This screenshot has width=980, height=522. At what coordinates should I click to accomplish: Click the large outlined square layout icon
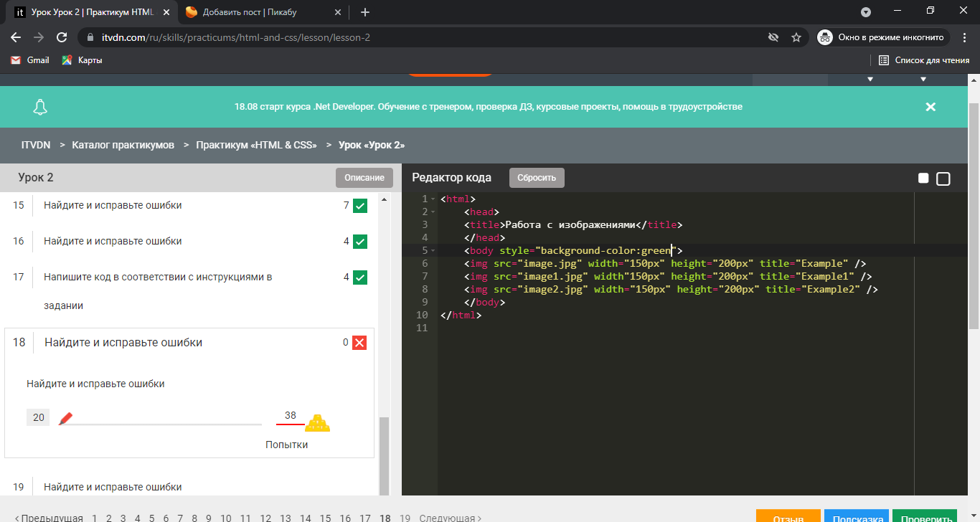pos(943,179)
